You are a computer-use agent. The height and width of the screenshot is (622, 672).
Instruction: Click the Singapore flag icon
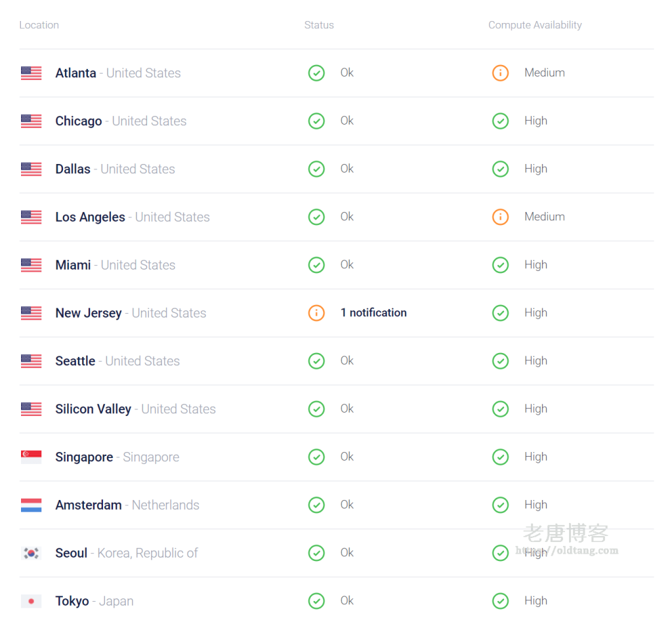click(x=31, y=457)
